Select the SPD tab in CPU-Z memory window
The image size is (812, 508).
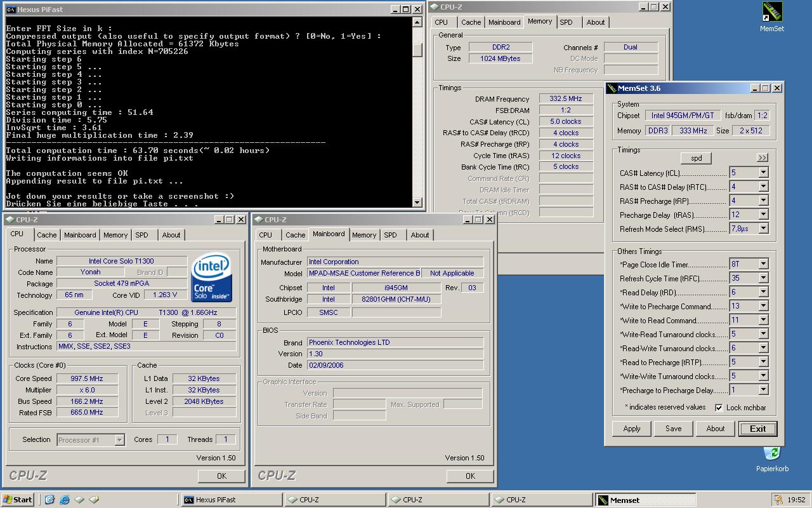coord(566,22)
